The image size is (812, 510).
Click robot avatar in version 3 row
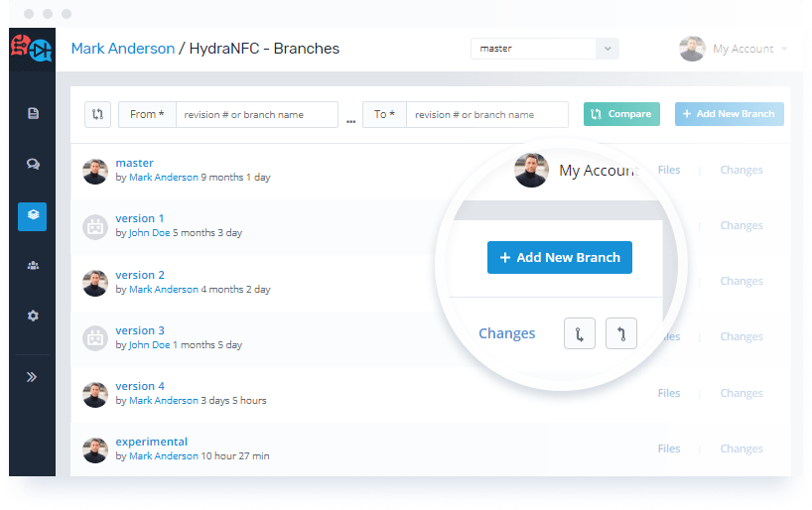pos(95,338)
